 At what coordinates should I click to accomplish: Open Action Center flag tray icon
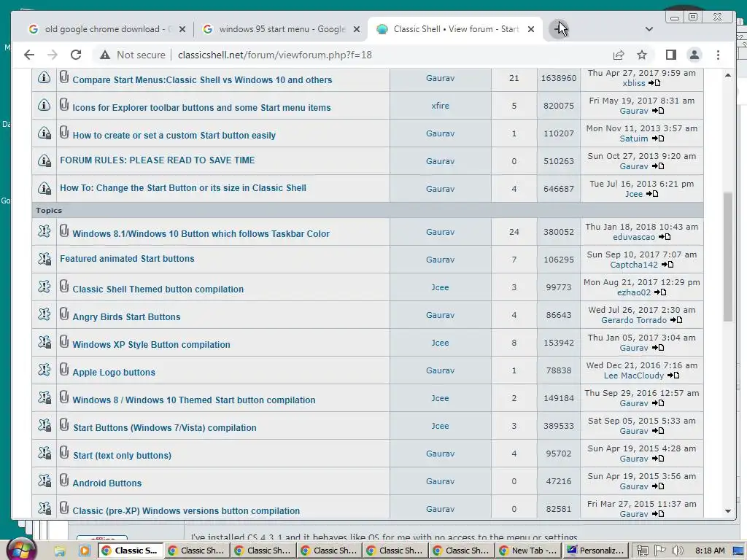coord(659,551)
